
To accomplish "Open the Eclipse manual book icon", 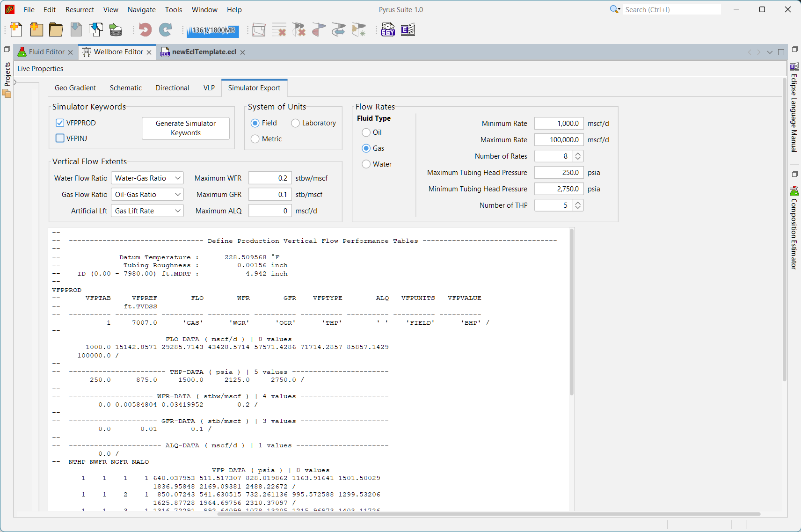I will [x=408, y=30].
